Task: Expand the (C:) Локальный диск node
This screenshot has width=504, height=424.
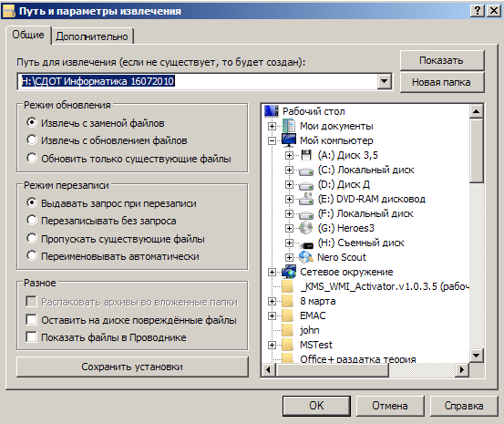Action: tap(289, 170)
